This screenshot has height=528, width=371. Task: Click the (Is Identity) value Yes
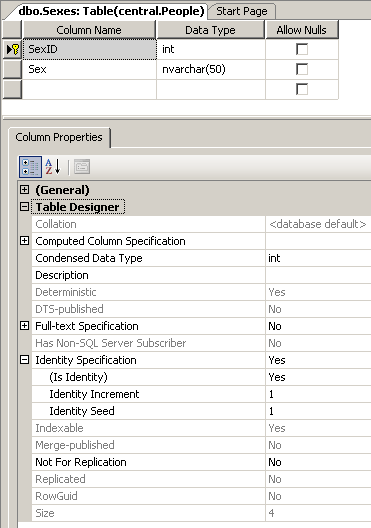click(318, 377)
